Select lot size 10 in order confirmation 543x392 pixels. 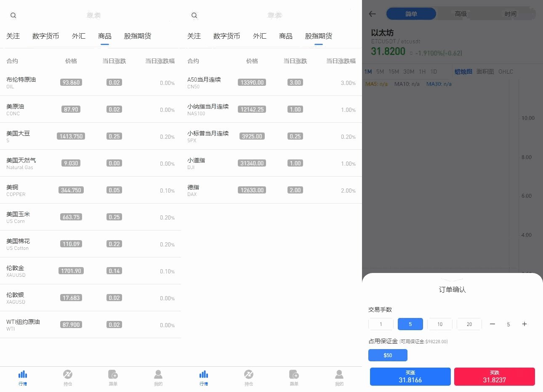pos(439,324)
